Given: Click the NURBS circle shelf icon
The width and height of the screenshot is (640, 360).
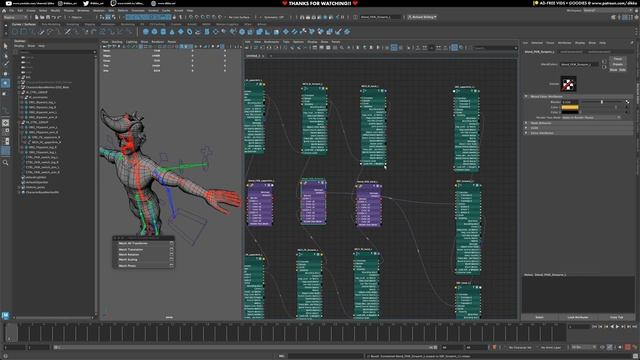Looking at the screenshot, I should click(x=15, y=31).
